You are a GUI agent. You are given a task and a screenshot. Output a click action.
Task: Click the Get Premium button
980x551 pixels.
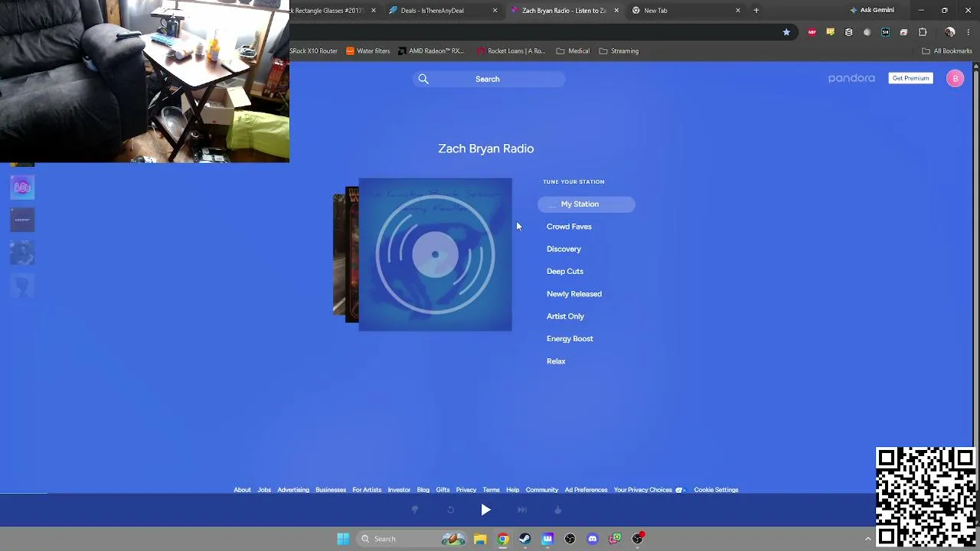coord(910,78)
